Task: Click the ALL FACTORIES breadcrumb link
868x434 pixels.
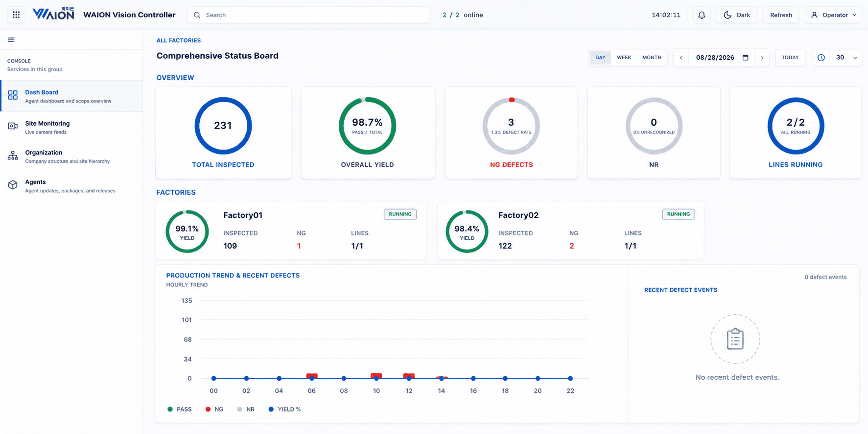Action: coord(179,41)
